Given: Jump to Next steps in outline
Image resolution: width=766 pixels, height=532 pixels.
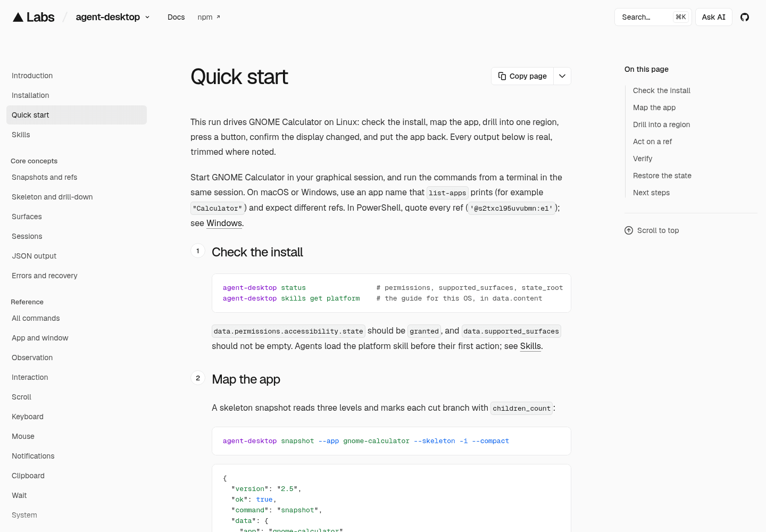Looking at the screenshot, I should pos(651,193).
